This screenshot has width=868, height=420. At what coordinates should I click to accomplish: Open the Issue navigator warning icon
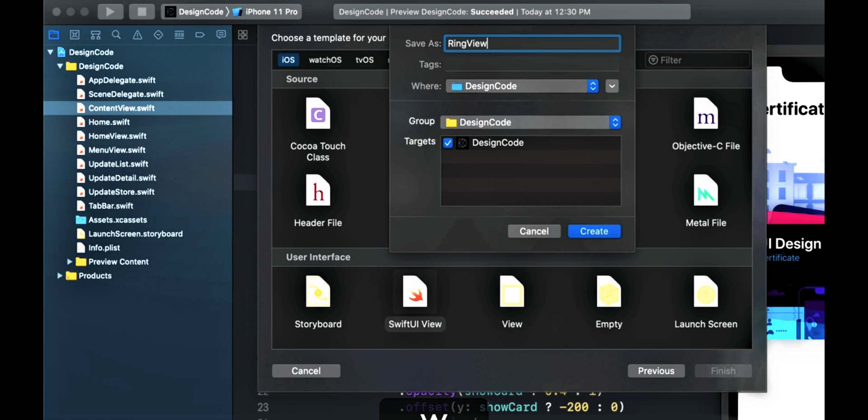click(x=137, y=35)
